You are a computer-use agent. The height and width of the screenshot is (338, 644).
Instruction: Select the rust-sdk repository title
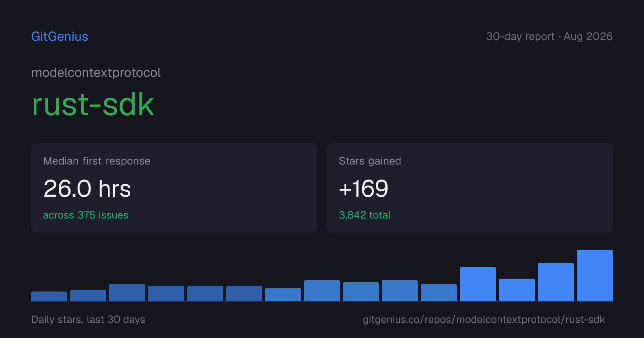tap(93, 104)
